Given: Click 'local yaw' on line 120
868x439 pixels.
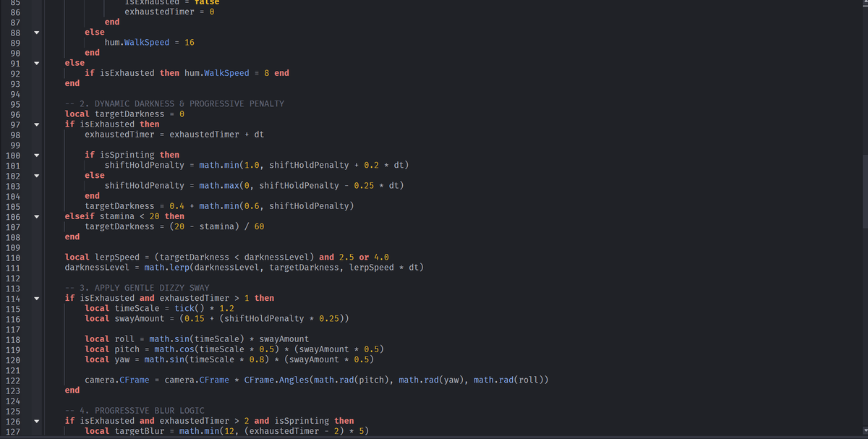Looking at the screenshot, I should [107, 359].
